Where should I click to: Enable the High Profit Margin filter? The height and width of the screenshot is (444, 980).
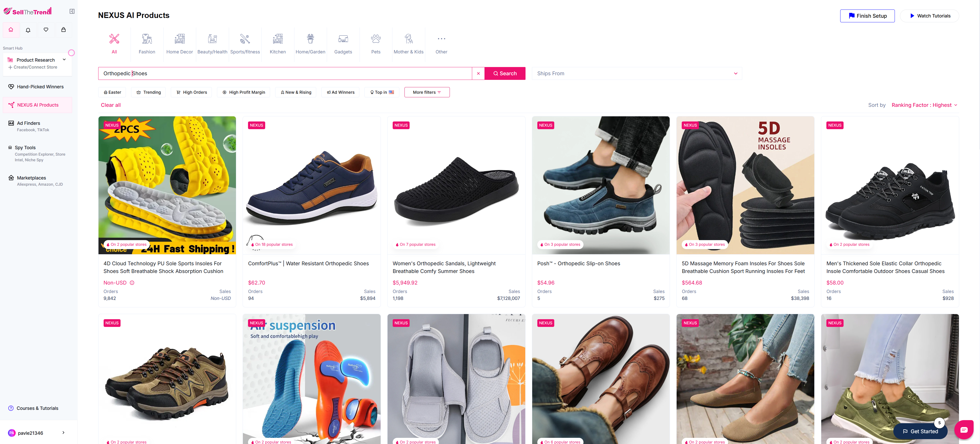243,92
